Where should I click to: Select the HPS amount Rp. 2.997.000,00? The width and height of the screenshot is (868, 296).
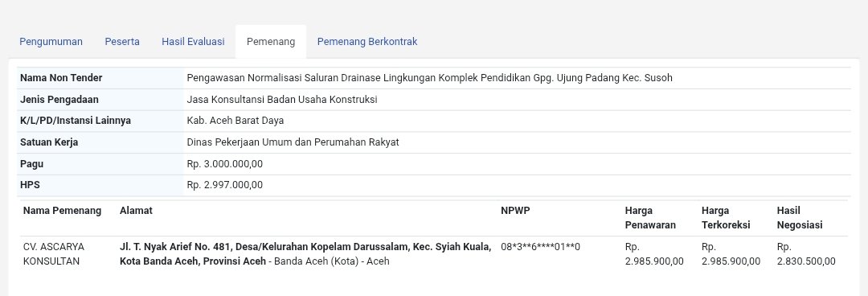click(225, 185)
